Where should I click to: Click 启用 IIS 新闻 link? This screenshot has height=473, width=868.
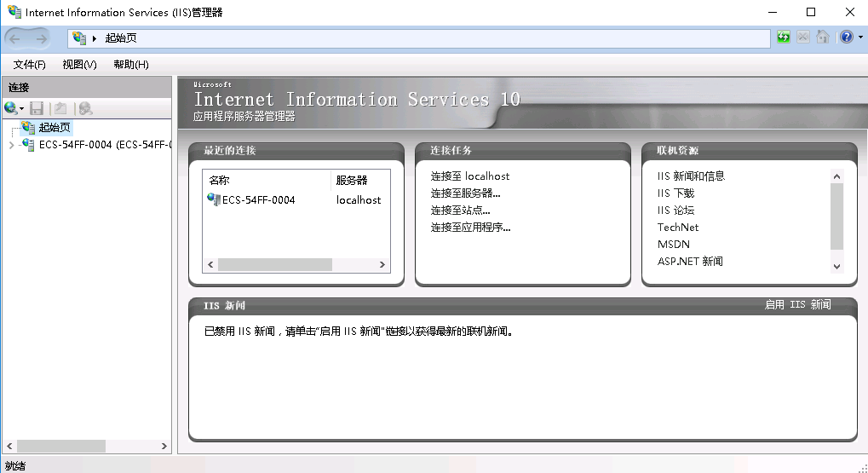pyautogui.click(x=797, y=304)
